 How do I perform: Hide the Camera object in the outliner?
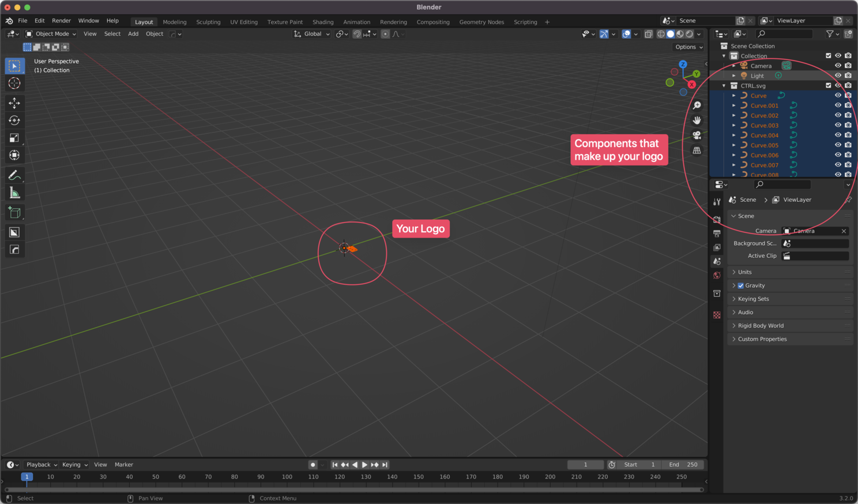click(x=838, y=66)
